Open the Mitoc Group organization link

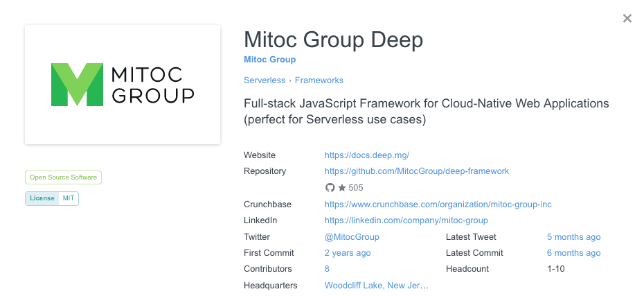(x=269, y=60)
